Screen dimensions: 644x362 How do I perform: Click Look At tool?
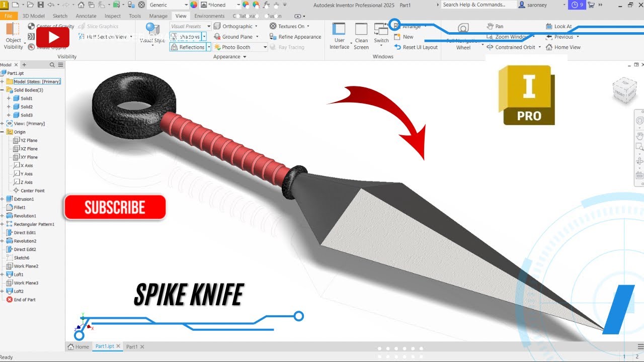[x=559, y=26]
